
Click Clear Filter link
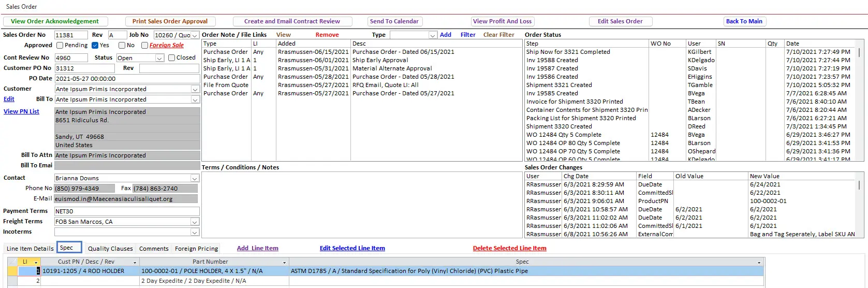tap(499, 35)
